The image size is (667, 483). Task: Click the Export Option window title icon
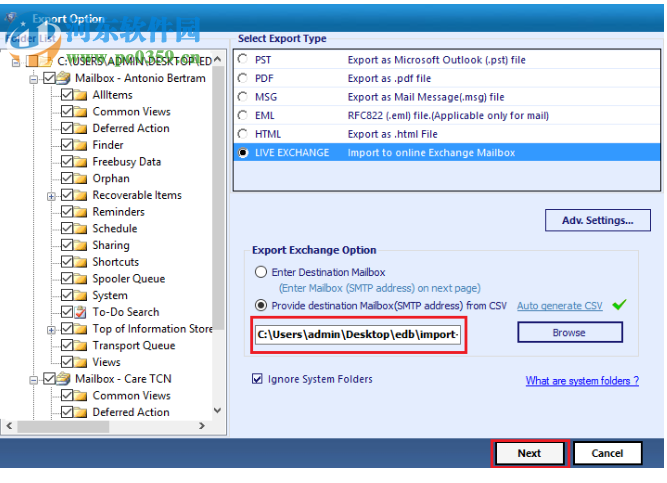tap(10, 18)
